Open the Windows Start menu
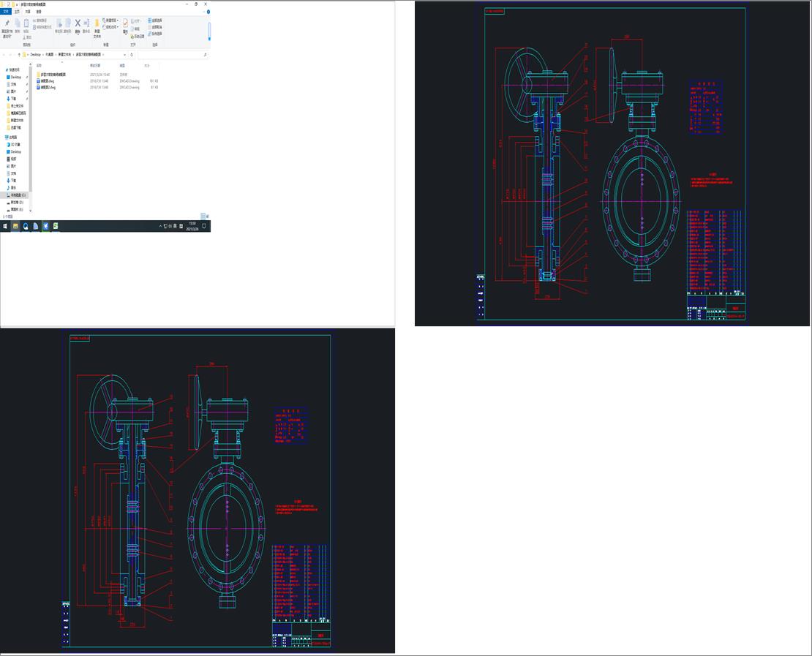The image size is (812, 656). pos(5,226)
